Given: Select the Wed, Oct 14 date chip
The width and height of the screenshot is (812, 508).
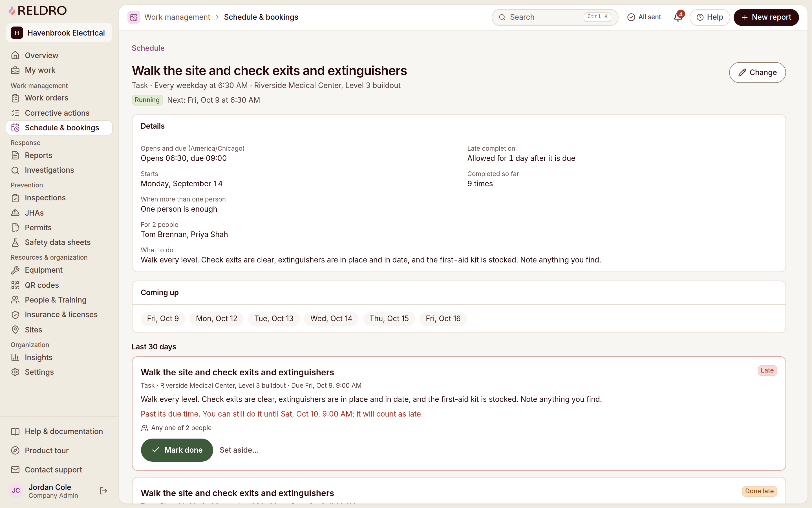Looking at the screenshot, I should point(331,319).
